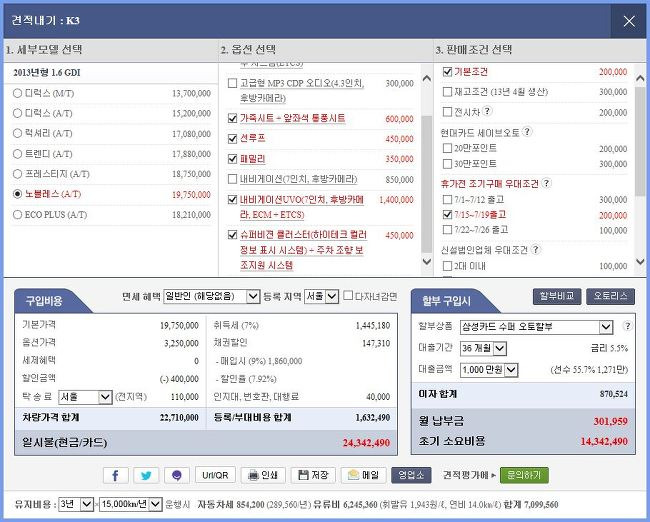Uncheck the 패밀리 option
The height and width of the screenshot is (522, 650).
[x=233, y=159]
